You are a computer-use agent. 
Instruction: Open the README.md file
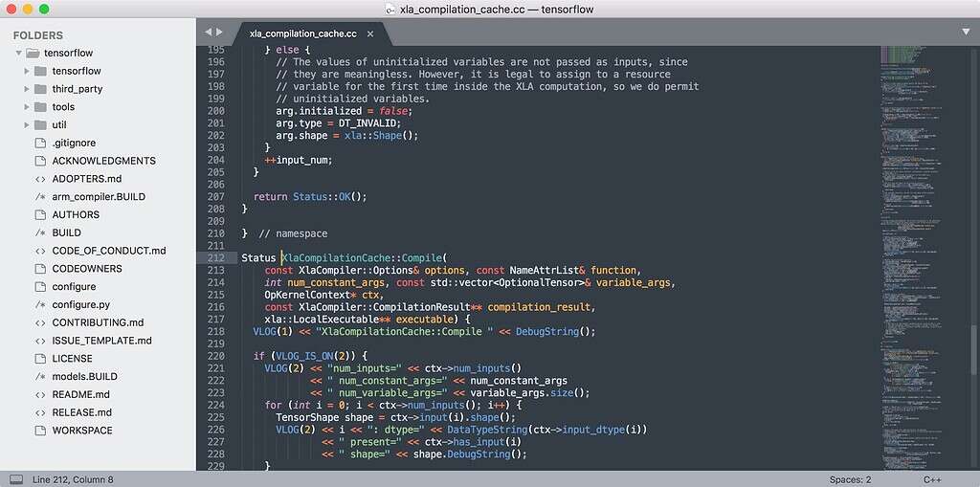coord(80,394)
